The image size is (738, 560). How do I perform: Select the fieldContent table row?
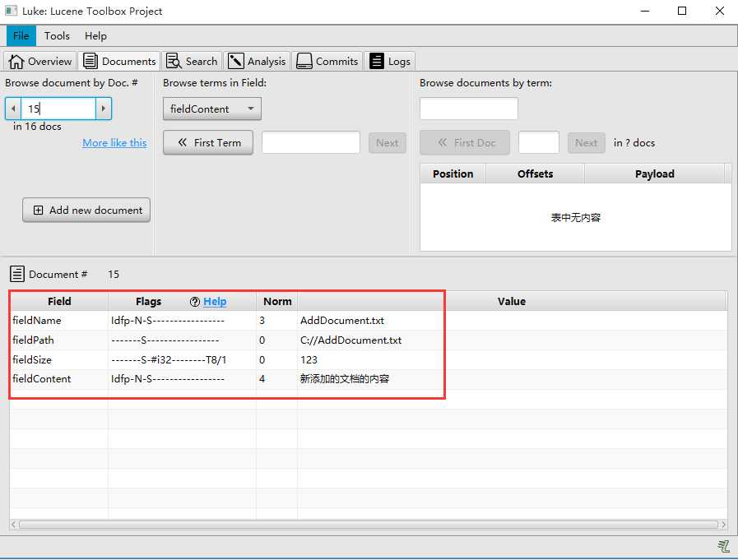point(369,379)
